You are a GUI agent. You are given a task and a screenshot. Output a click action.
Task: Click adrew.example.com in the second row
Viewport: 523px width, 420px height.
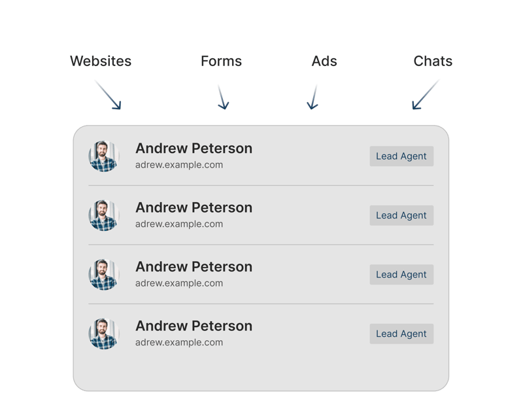179,224
